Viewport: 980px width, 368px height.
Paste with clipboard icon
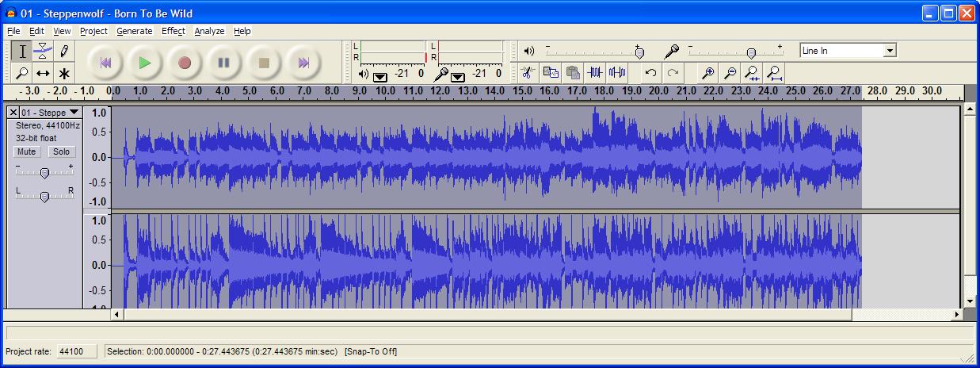coord(573,72)
